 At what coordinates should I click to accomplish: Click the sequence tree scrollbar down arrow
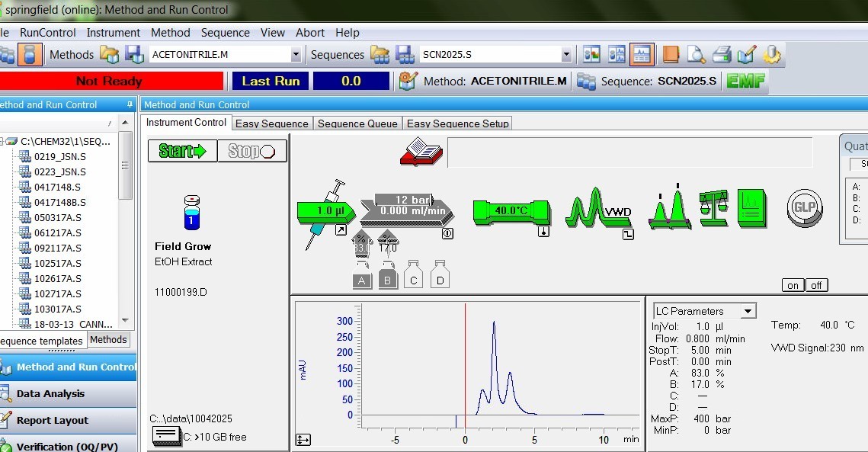tap(125, 321)
